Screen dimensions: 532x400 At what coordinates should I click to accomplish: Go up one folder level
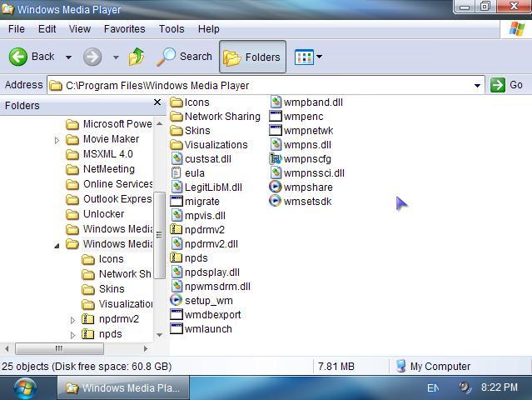(x=137, y=57)
